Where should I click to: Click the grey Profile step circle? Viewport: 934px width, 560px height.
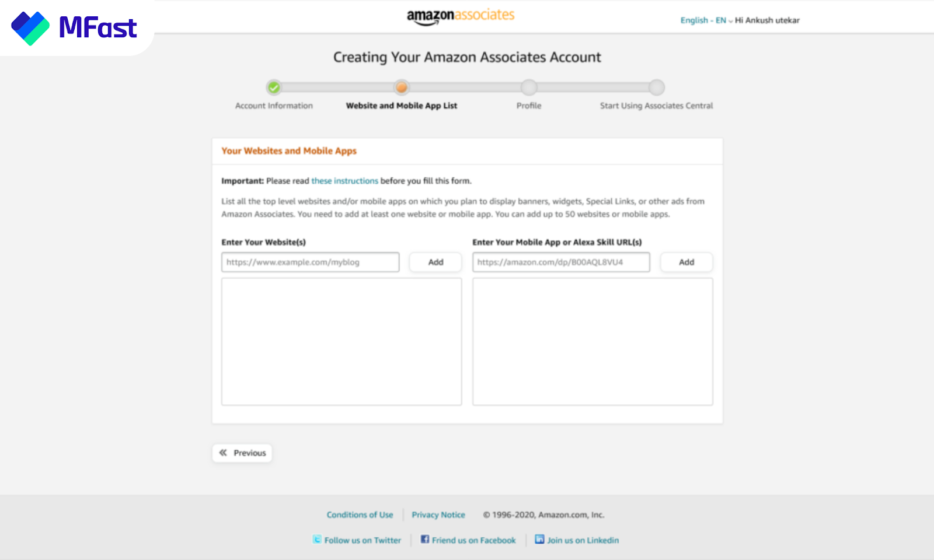click(x=529, y=87)
